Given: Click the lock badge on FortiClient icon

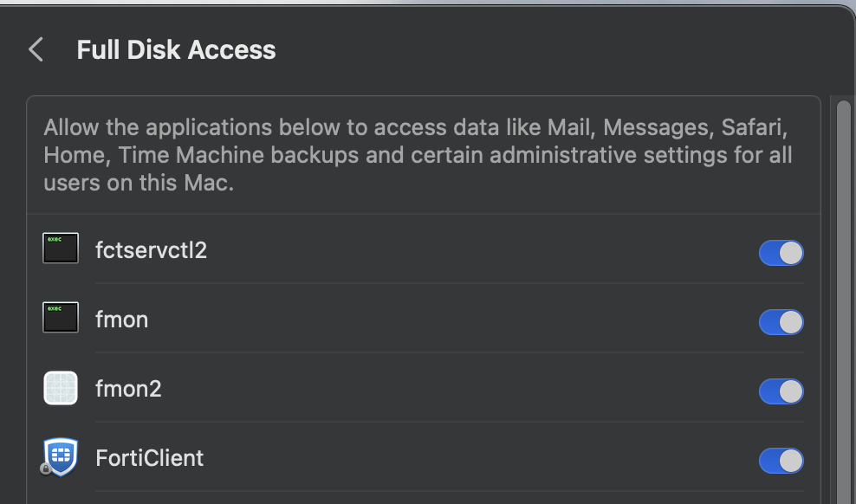Looking at the screenshot, I should click(x=46, y=468).
